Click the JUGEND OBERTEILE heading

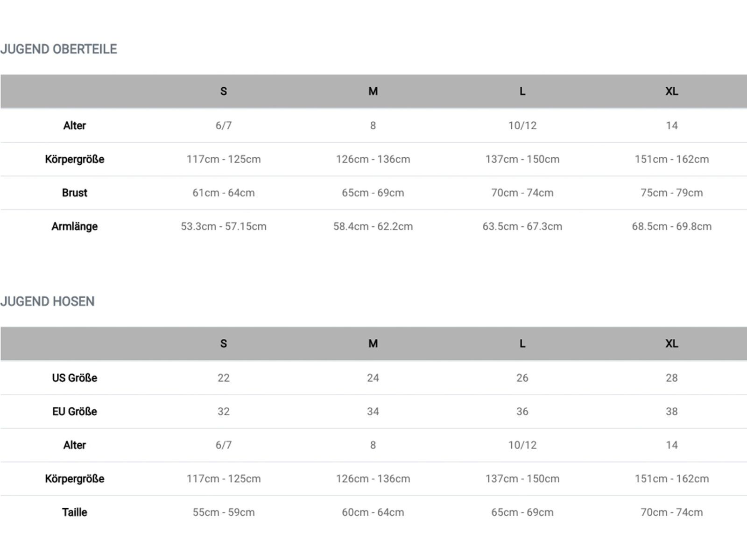coord(59,49)
